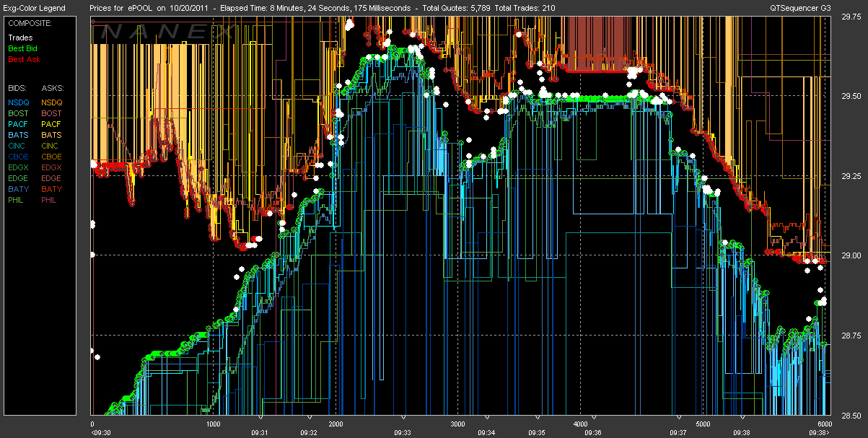Screen dimensions: 868x438
Task: Click EDGX in the ASKS column
Action: [x=52, y=167]
